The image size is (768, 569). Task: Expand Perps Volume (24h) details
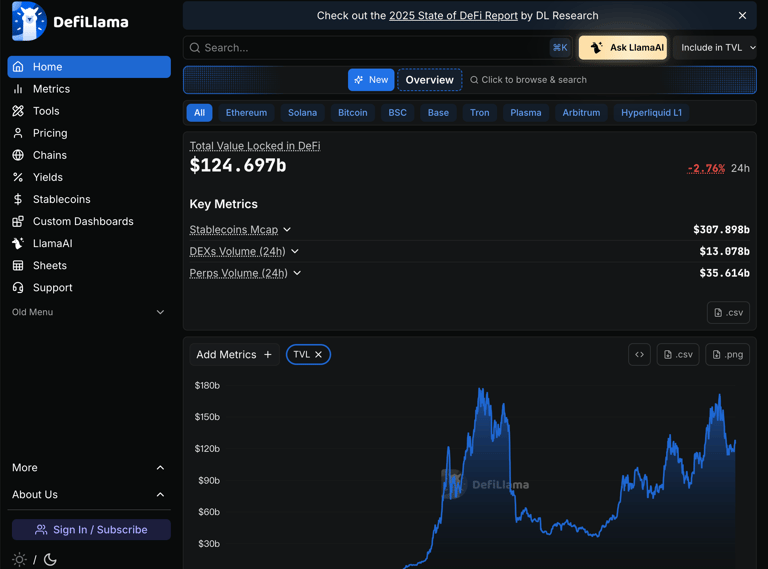(x=297, y=273)
